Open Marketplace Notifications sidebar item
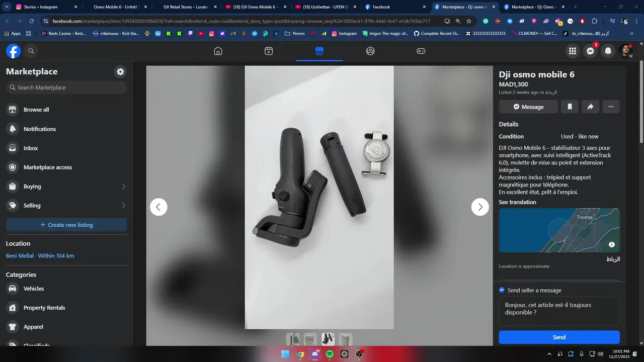This screenshot has width=644, height=362. (66, 129)
